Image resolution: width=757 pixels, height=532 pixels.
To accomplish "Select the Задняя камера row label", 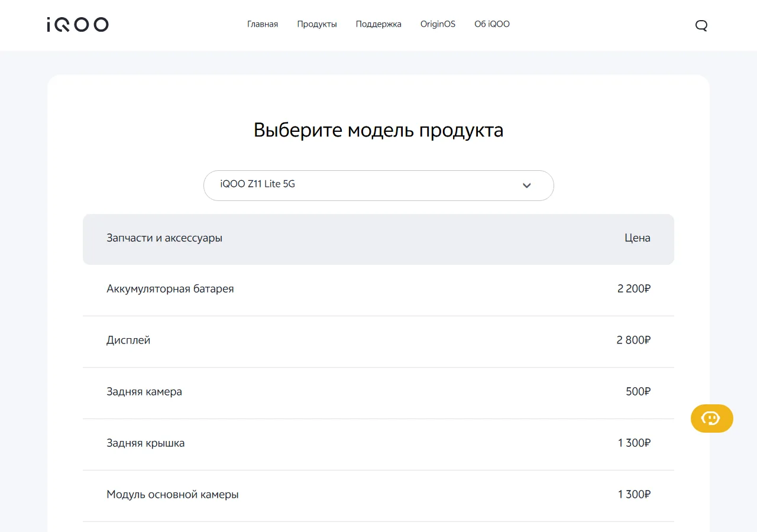I will pos(144,392).
